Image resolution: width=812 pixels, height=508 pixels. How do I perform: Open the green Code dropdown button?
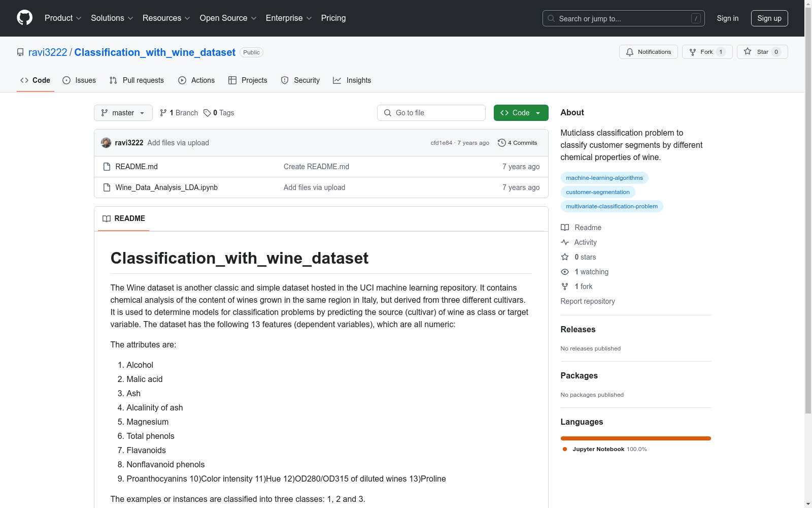(521, 113)
